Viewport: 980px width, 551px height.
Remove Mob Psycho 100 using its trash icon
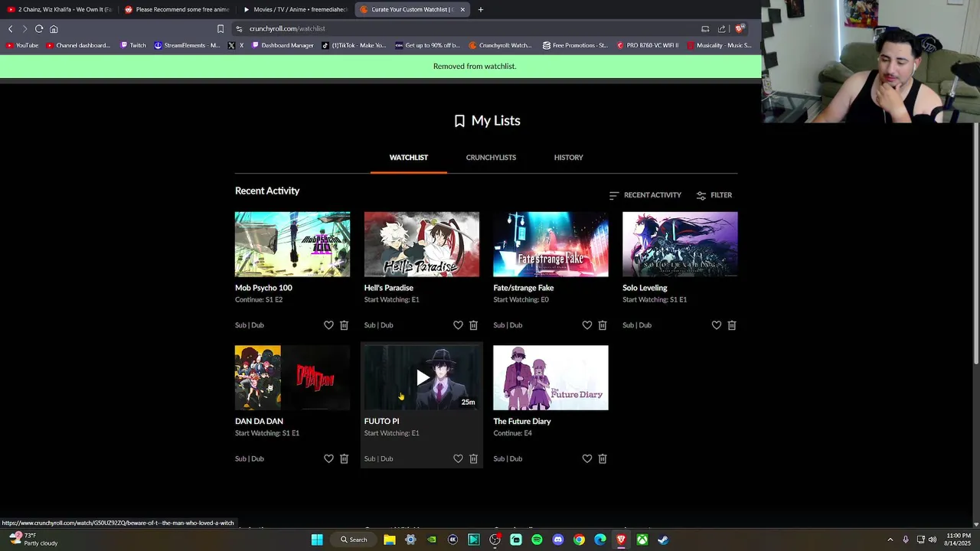click(x=344, y=325)
